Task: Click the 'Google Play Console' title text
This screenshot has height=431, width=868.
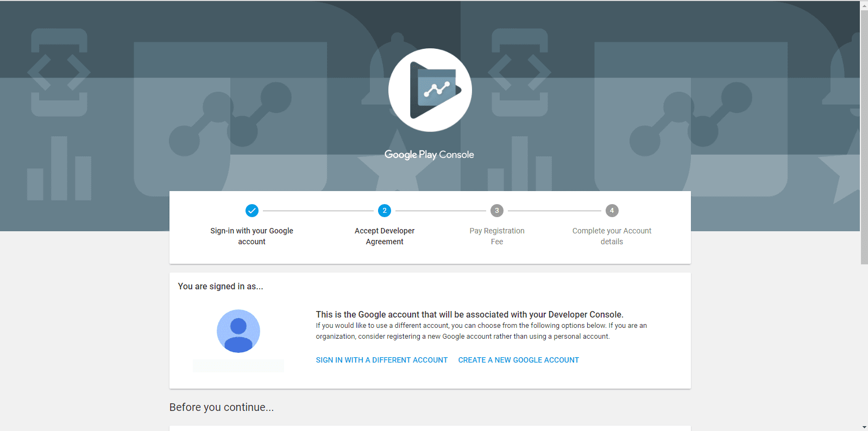Action: [429, 155]
